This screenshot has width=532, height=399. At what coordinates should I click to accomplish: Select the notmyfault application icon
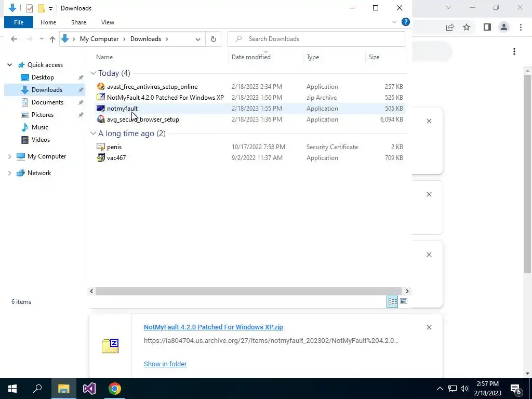point(101,109)
